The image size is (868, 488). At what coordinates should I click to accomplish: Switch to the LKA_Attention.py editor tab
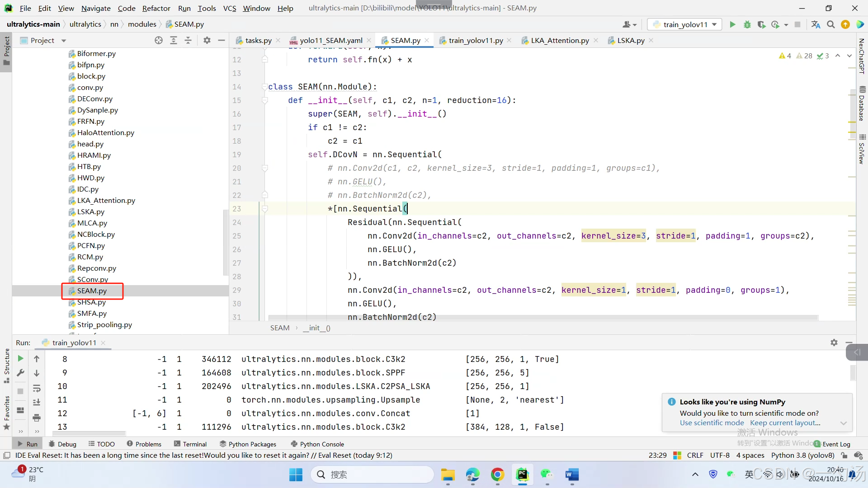point(560,40)
